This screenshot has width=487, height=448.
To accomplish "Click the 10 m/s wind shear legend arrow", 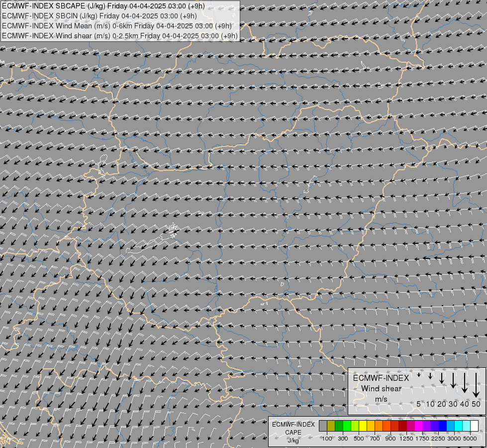I will [430, 376].
